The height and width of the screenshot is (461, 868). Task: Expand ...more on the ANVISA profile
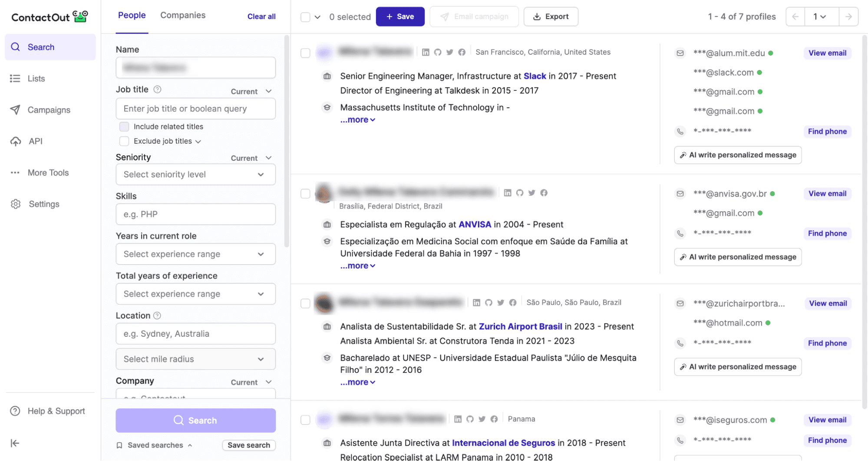coord(357,265)
